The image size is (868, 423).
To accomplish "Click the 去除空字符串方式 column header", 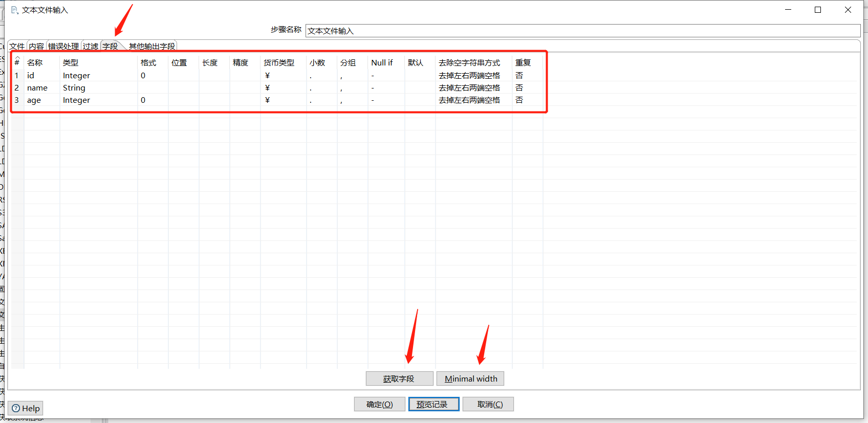I will click(x=474, y=62).
